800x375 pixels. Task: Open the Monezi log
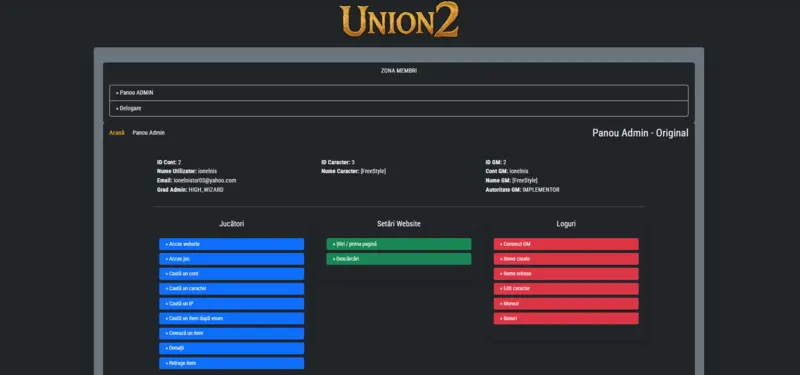point(566,304)
